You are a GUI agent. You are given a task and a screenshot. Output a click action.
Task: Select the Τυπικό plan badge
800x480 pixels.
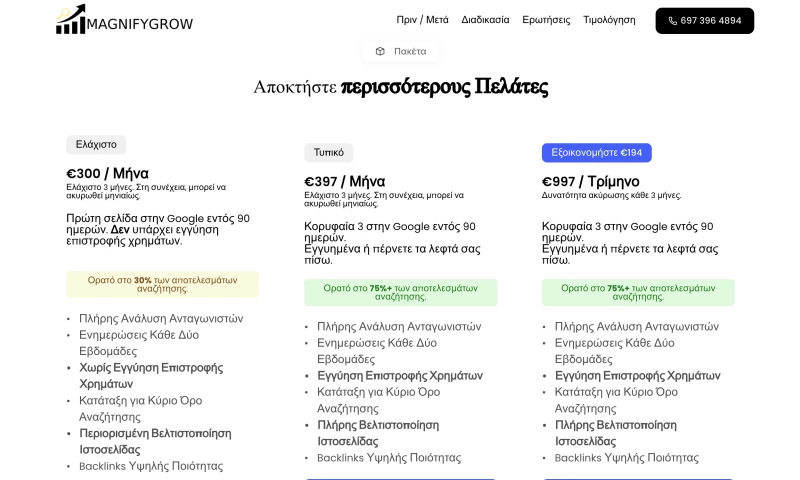pos(329,152)
